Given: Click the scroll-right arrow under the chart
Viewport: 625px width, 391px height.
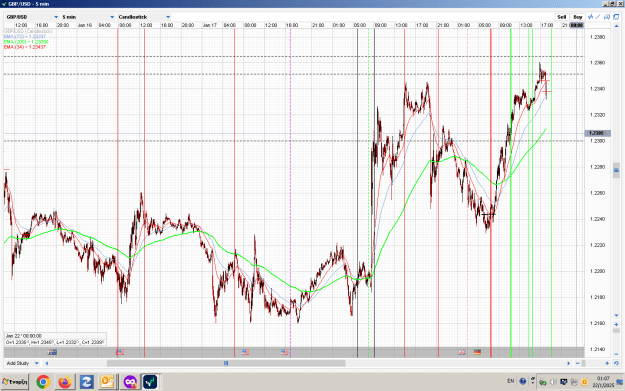Looking at the screenshot, I should point(568,363).
